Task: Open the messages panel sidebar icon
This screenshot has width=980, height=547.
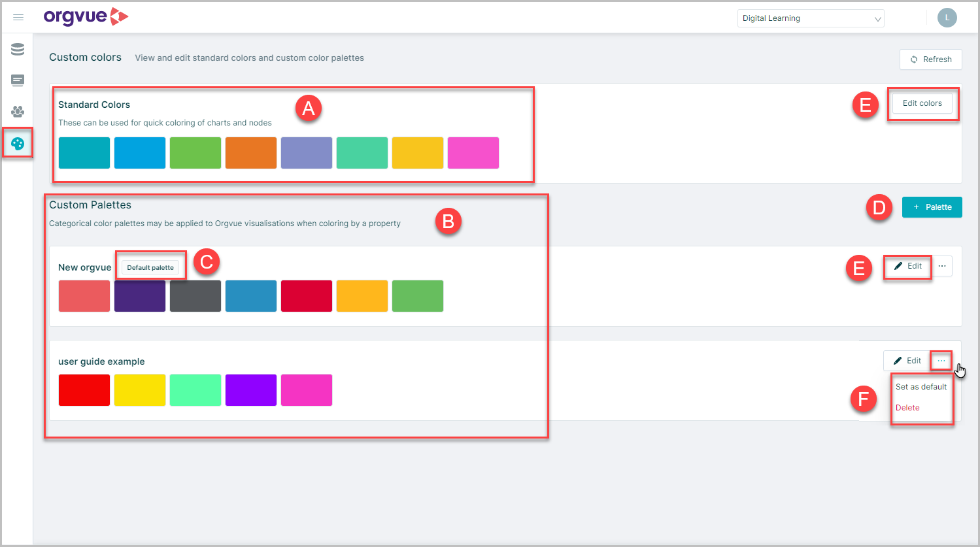Action: coord(18,80)
